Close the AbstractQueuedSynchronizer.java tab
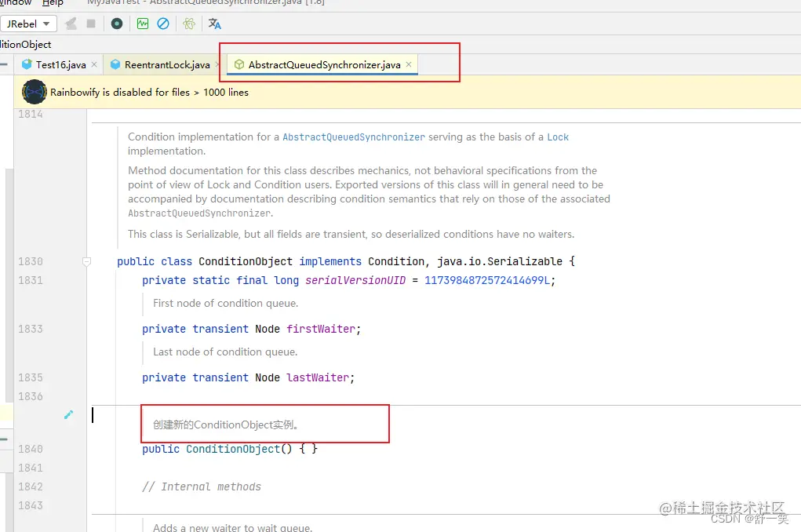The width and height of the screenshot is (801, 532). click(x=409, y=64)
